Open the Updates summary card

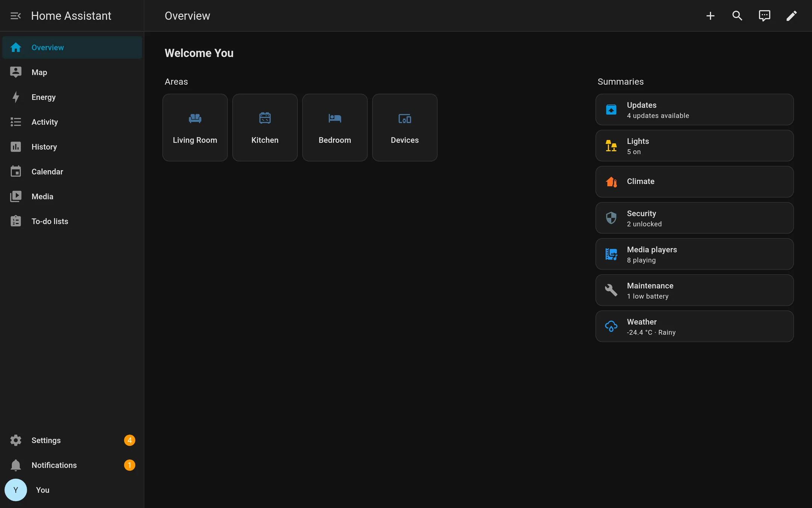pyautogui.click(x=695, y=110)
